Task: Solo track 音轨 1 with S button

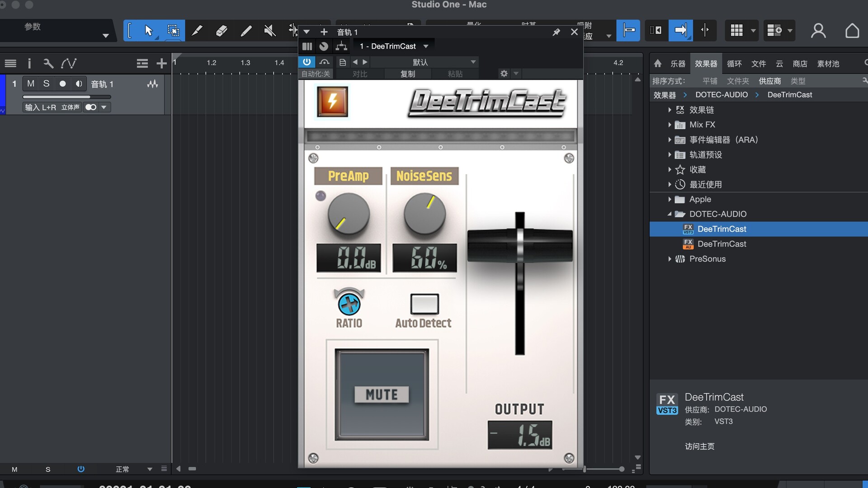Action: [46, 84]
